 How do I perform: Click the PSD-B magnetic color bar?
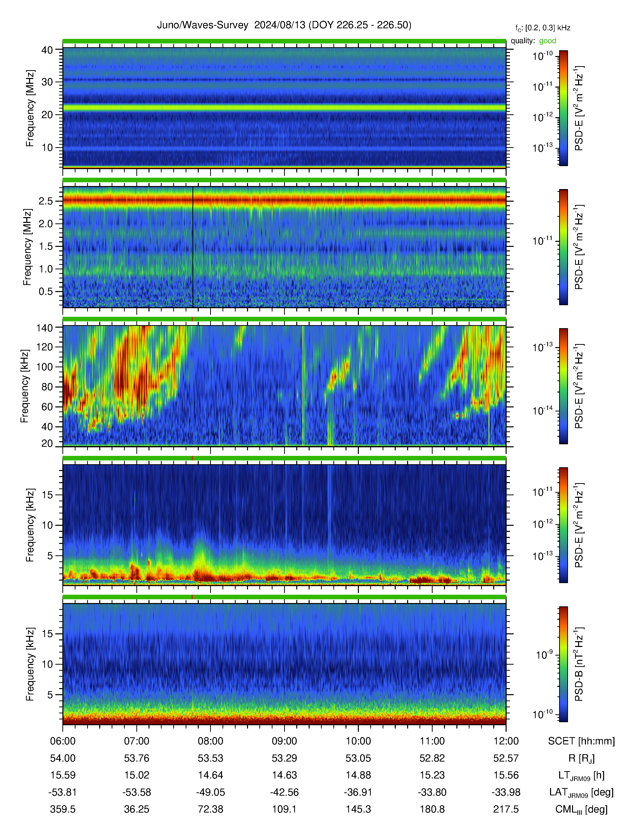click(x=563, y=664)
